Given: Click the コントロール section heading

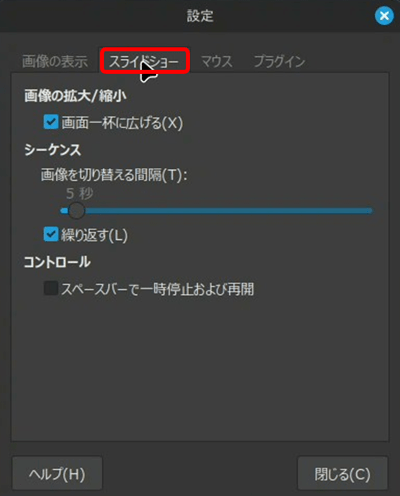Looking at the screenshot, I should pyautogui.click(x=57, y=262).
